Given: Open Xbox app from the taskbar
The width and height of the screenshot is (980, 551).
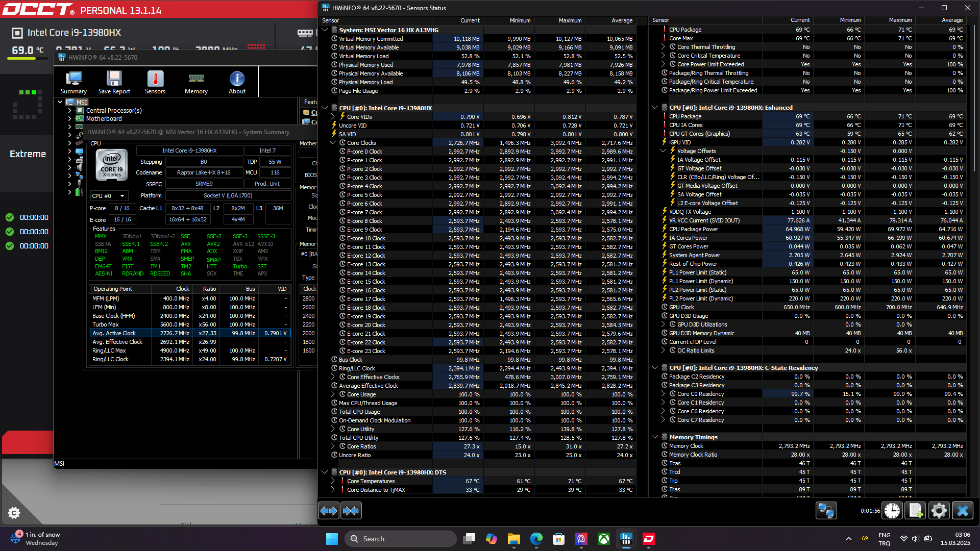Looking at the screenshot, I should coord(604,539).
